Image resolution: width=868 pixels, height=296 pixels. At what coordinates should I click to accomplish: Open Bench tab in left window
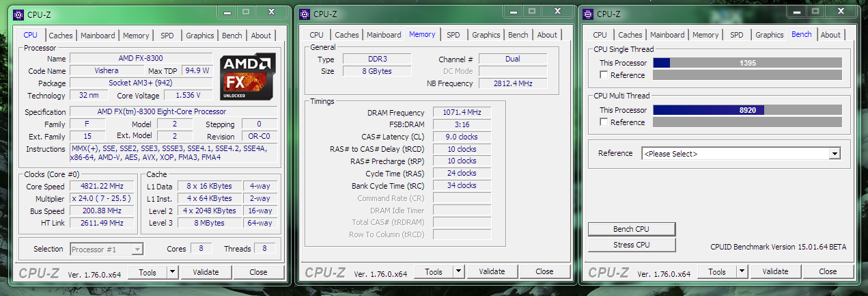click(232, 36)
